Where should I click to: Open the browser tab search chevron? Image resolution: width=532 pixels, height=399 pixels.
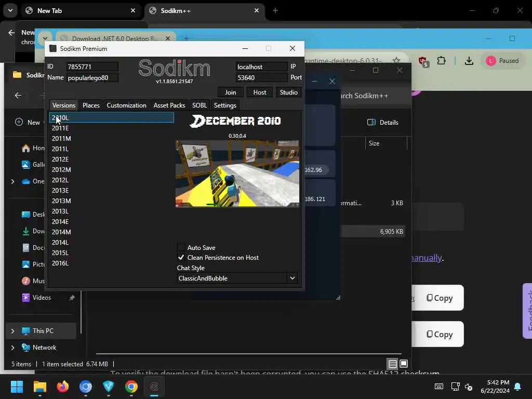tap(10, 10)
